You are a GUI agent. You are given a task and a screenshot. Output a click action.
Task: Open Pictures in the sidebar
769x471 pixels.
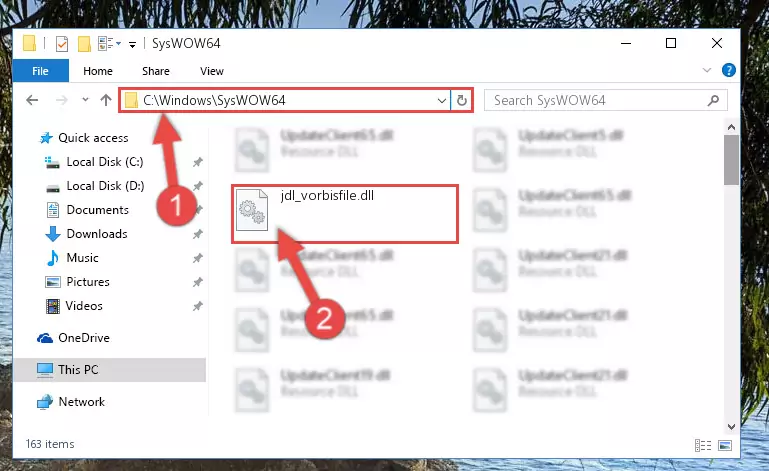(88, 282)
